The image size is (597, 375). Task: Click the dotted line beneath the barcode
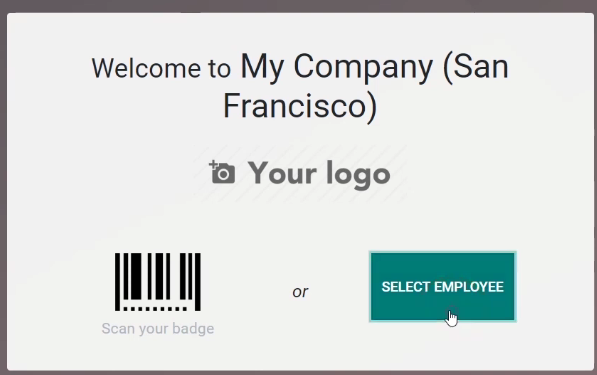pyautogui.click(x=155, y=309)
